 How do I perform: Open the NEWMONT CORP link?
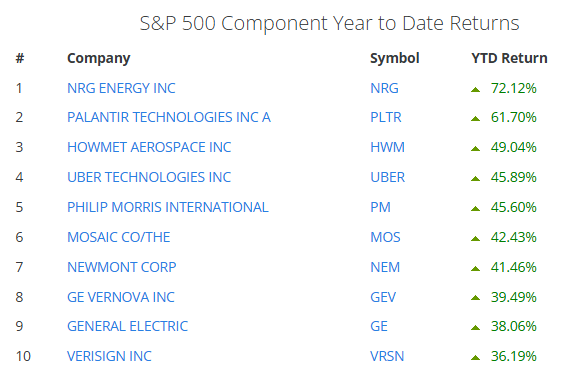click(121, 267)
